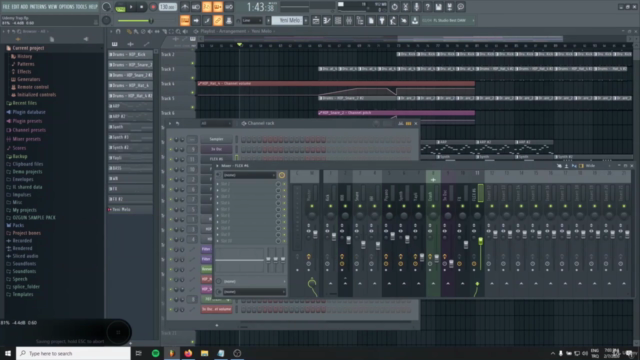Viewport: 640px width, 360px height.
Task: Click the speech bubble icon in toolbar
Action: 460,7
